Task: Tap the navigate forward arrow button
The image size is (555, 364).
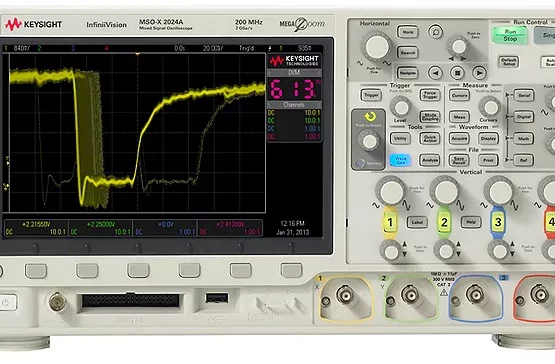Action: click(479, 73)
